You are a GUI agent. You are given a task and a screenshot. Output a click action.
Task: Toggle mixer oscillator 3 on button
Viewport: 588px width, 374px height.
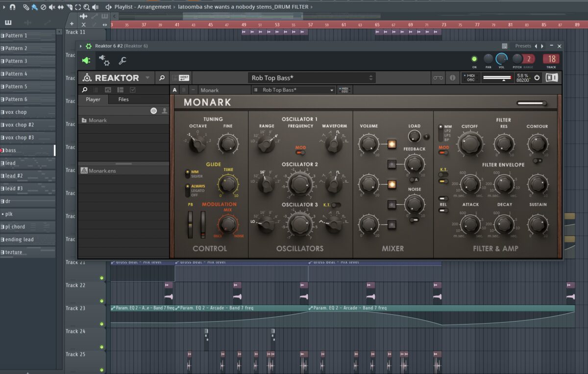pos(392,225)
